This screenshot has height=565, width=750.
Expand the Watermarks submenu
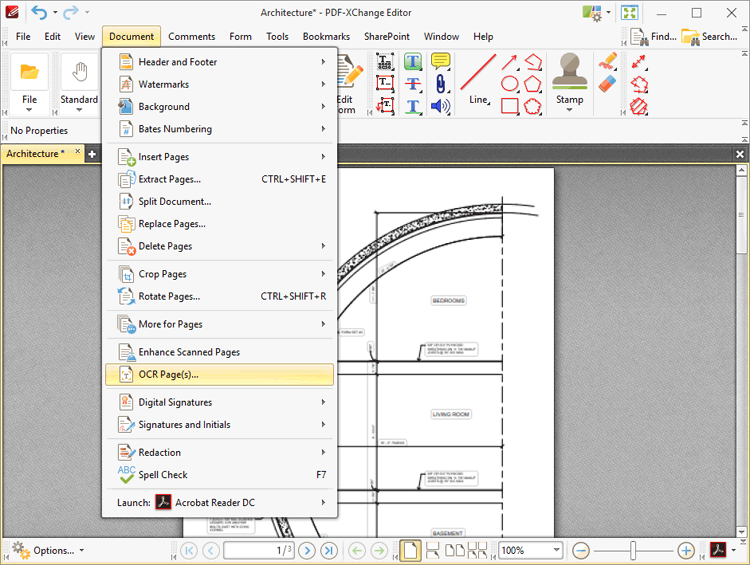pyautogui.click(x=220, y=84)
